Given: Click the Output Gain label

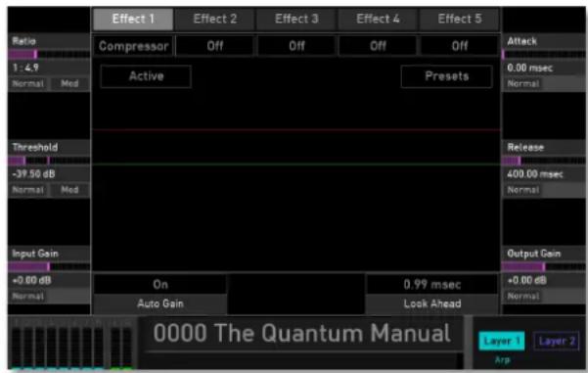Looking at the screenshot, I should (533, 254).
